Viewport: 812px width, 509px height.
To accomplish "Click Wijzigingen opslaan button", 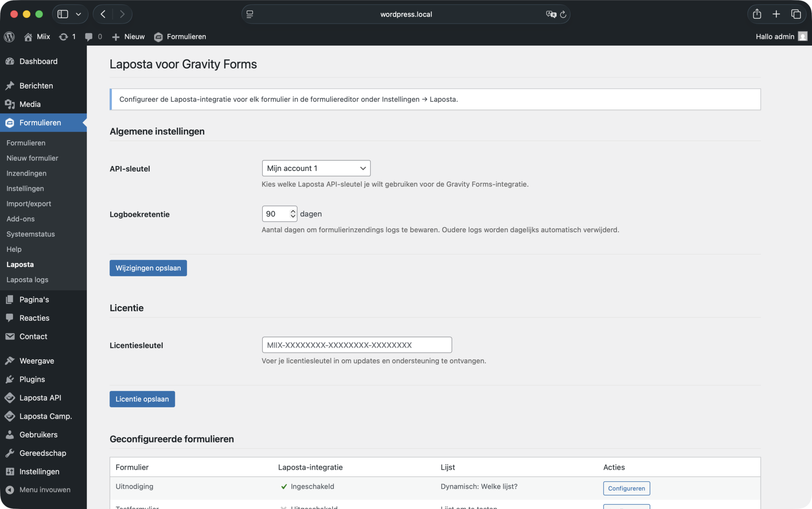I will click(148, 268).
